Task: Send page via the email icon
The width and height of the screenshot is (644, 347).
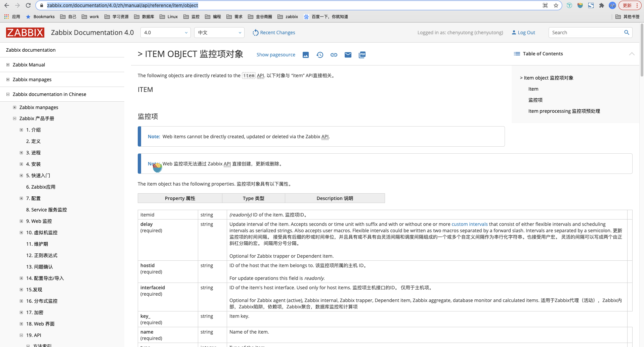Action: (x=348, y=55)
